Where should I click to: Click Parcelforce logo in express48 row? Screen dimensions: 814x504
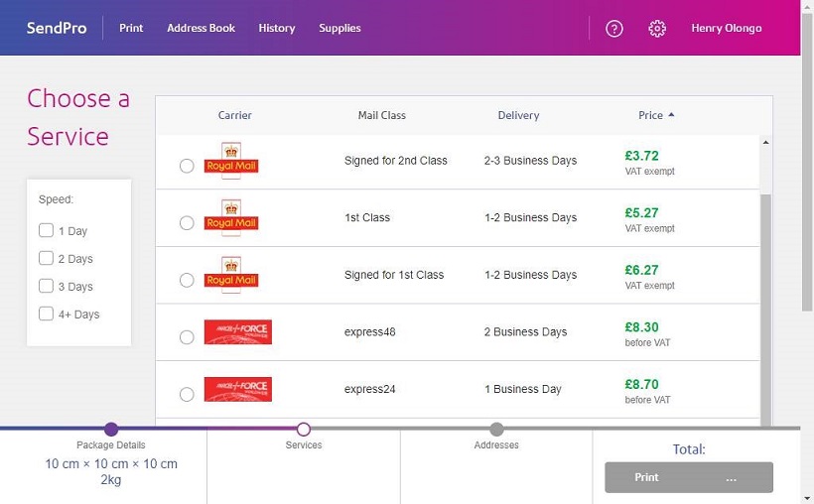[238, 332]
